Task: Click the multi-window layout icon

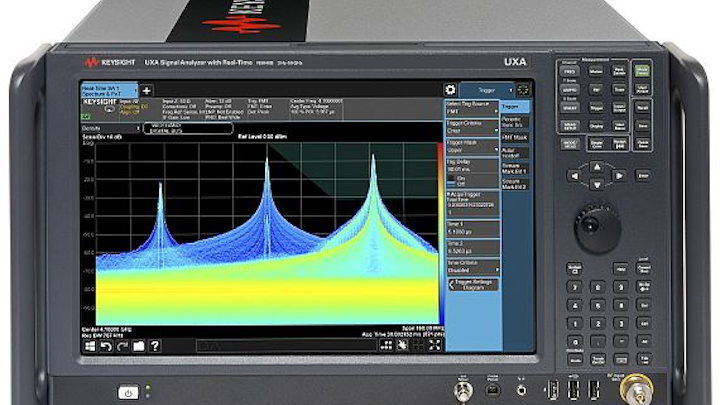Action: [386, 345]
